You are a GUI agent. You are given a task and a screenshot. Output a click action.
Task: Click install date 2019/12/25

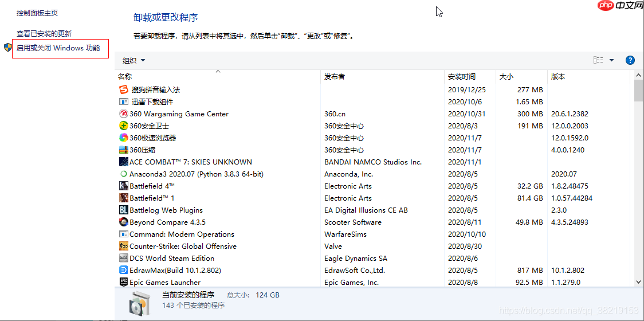coord(466,89)
